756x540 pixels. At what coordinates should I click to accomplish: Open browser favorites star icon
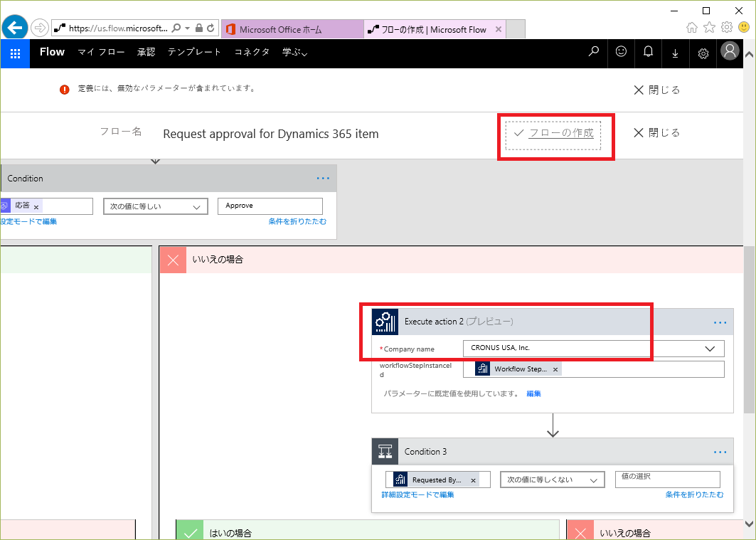pyautogui.click(x=709, y=28)
